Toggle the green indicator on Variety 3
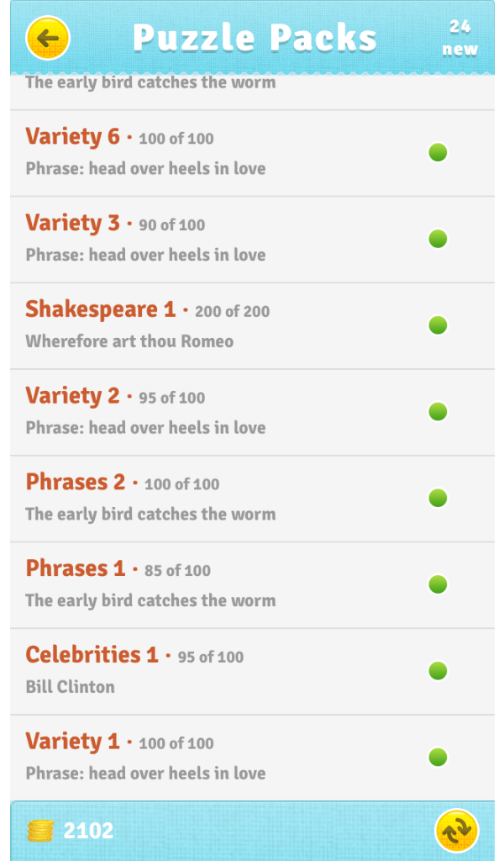 coord(437,239)
